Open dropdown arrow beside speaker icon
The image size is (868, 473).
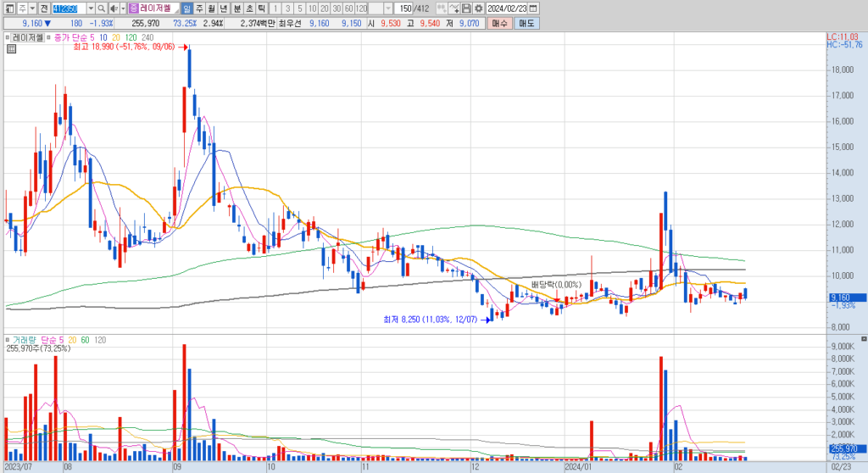(123, 8)
